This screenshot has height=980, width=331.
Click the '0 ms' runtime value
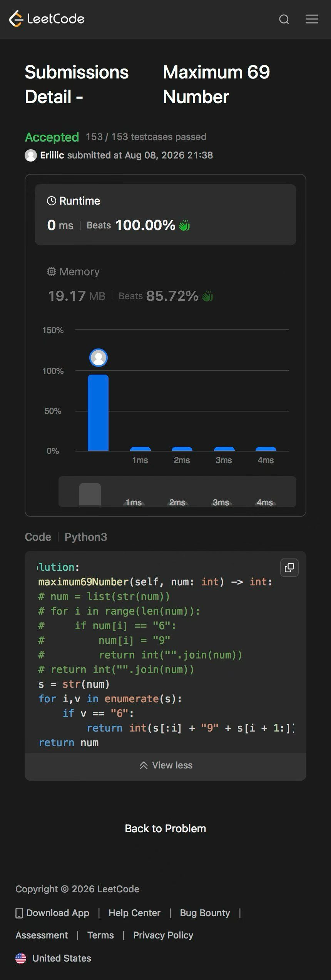[x=60, y=225]
